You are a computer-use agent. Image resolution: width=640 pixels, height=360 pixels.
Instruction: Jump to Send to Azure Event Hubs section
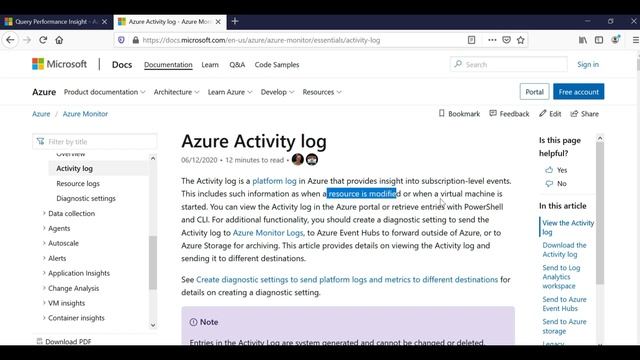[x=564, y=304]
